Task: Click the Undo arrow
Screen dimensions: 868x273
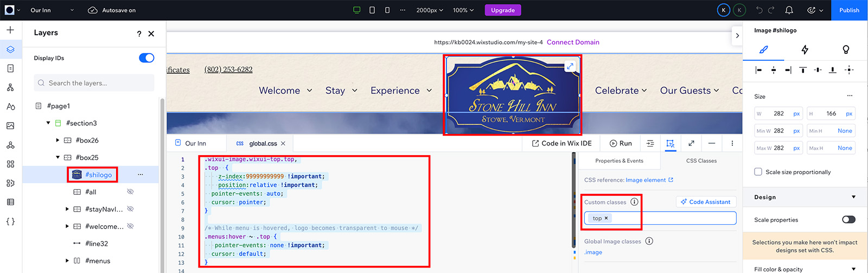Action: 759,10
